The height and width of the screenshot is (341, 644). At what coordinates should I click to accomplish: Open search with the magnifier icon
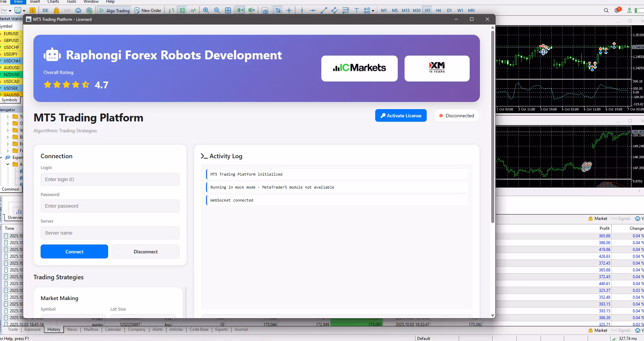click(x=606, y=11)
